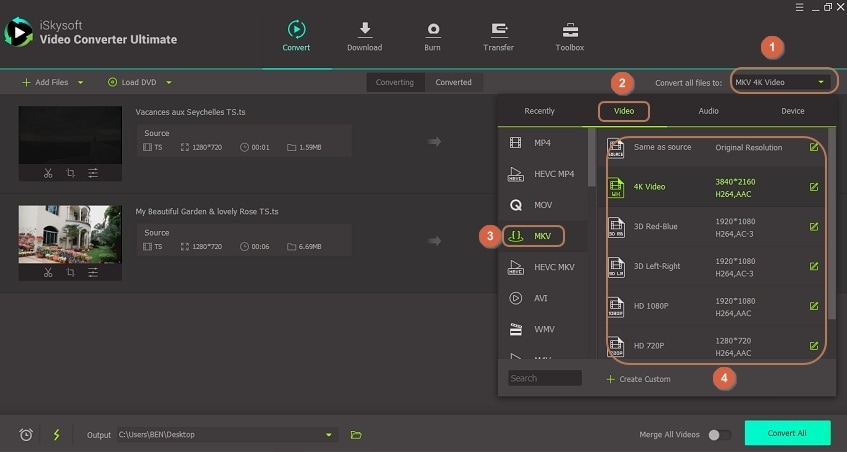This screenshot has height=452, width=847.
Task: Click the preset list scrollbar
Action: pyautogui.click(x=831, y=222)
